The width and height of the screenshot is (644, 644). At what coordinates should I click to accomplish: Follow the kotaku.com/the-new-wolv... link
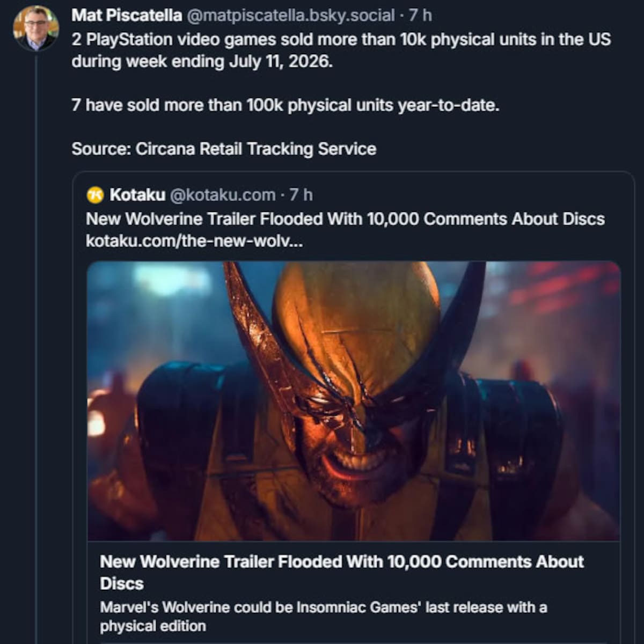[194, 241]
